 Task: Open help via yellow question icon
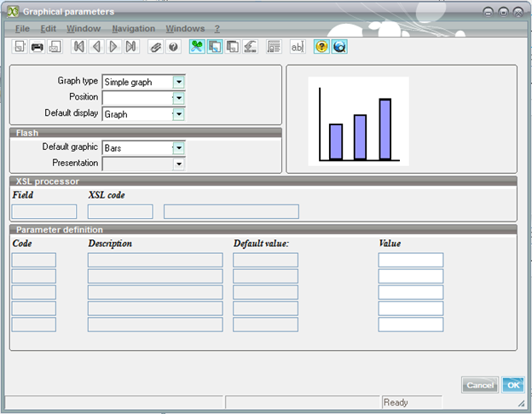(x=321, y=47)
